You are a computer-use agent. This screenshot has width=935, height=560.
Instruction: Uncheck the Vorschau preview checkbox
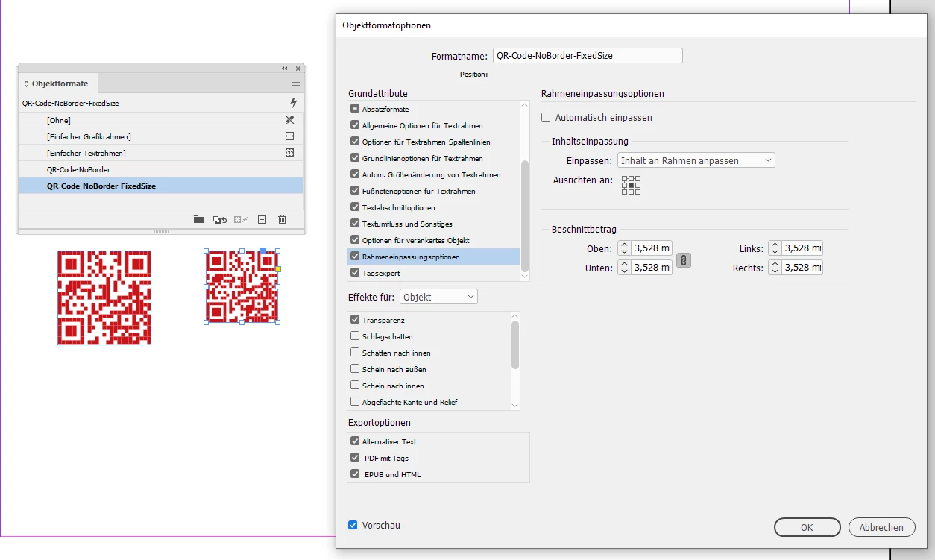coord(353,525)
